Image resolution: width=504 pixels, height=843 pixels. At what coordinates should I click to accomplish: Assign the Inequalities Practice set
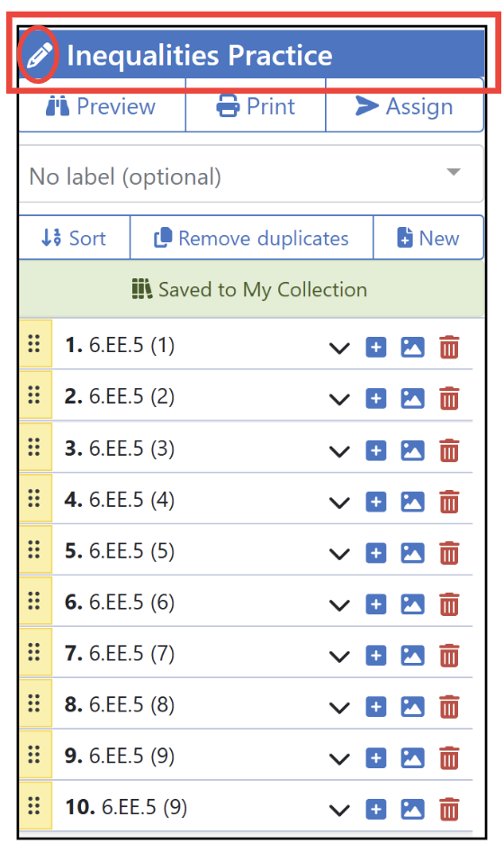(x=405, y=106)
